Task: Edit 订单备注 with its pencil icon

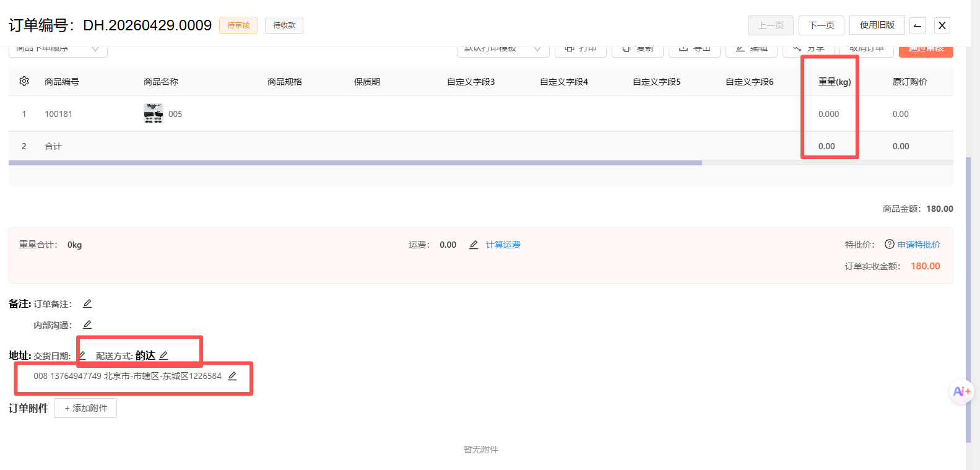Action: coord(87,303)
